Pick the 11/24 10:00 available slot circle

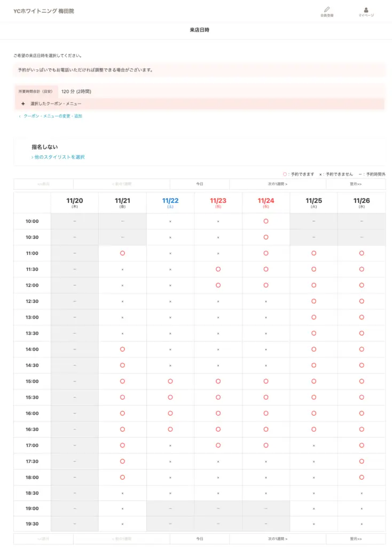266,221
